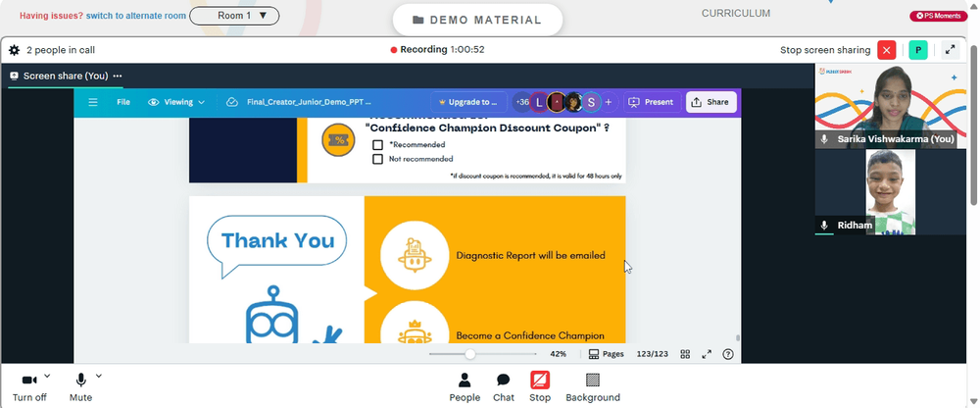Mute the microphone
Image resolution: width=980 pixels, height=408 pixels.
point(80,387)
